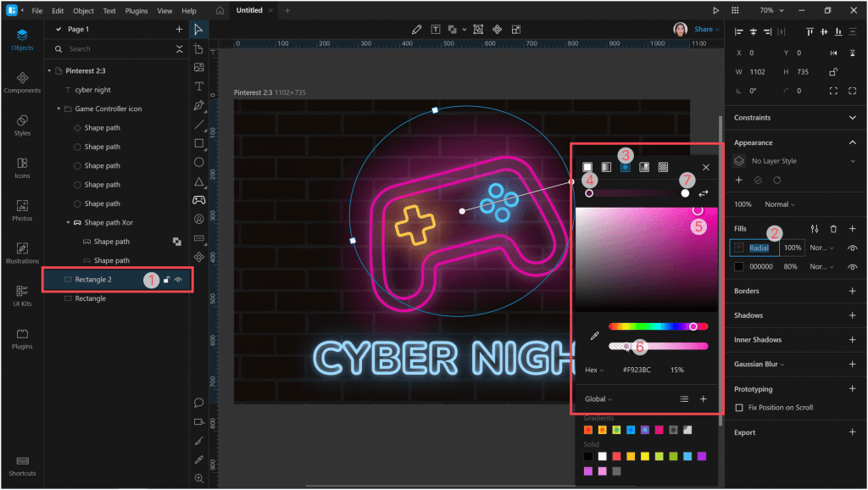Toggle visibility of Rectangle 2 layer

(x=178, y=280)
